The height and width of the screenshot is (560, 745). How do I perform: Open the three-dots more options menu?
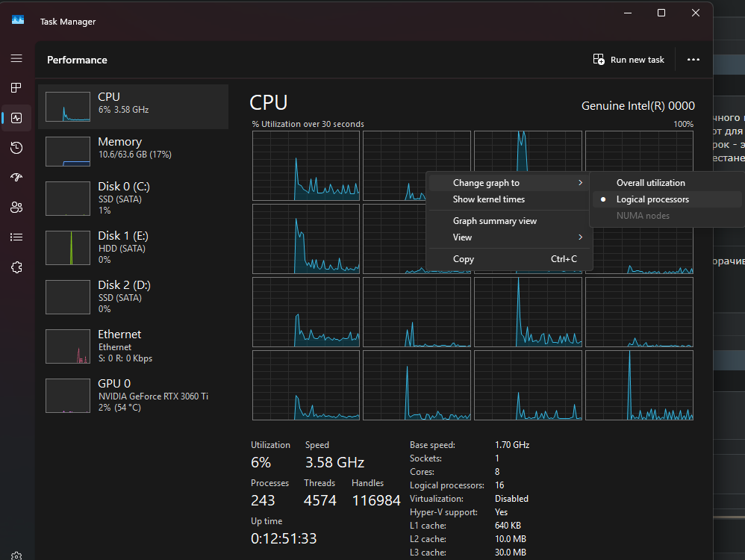tap(693, 60)
